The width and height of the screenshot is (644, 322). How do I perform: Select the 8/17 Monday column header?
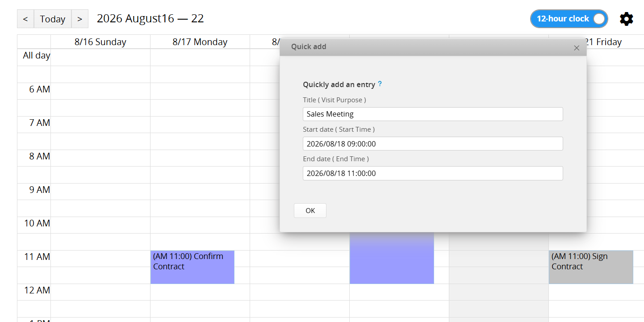point(200,42)
